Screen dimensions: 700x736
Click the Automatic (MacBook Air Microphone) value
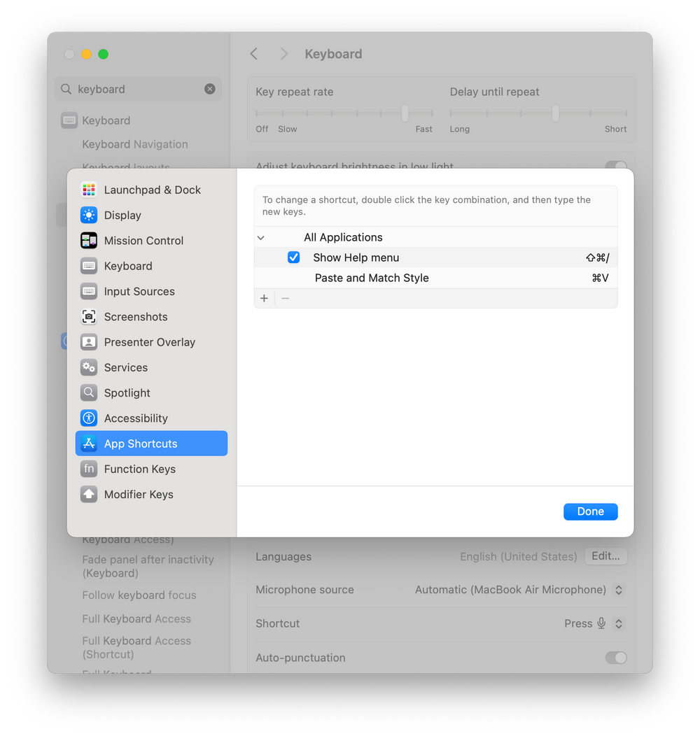coord(510,590)
